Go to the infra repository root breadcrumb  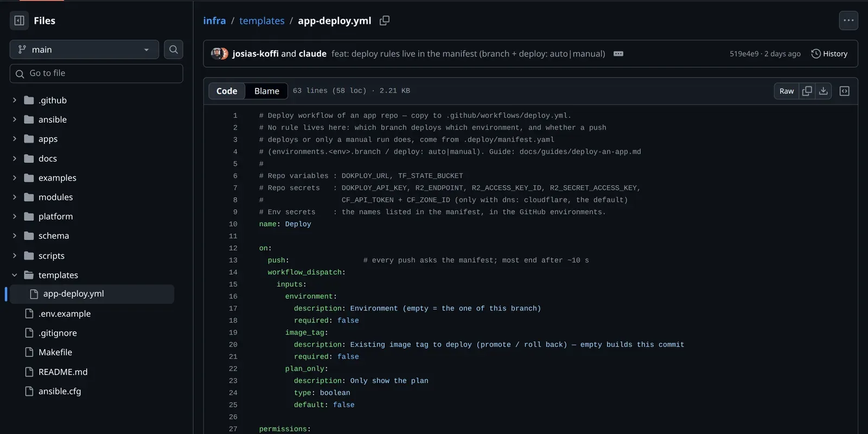[x=214, y=21]
